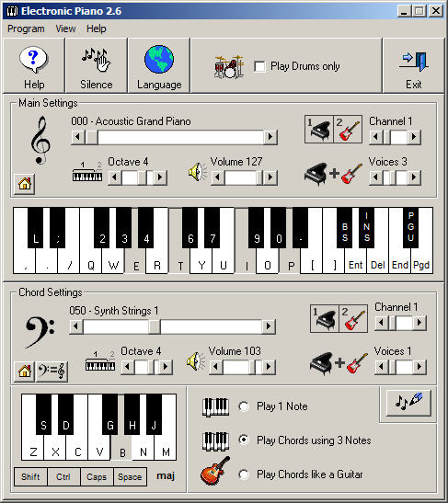Click the Synth Strings 1 instrument slider thumb
The image size is (448, 503).
click(x=155, y=326)
